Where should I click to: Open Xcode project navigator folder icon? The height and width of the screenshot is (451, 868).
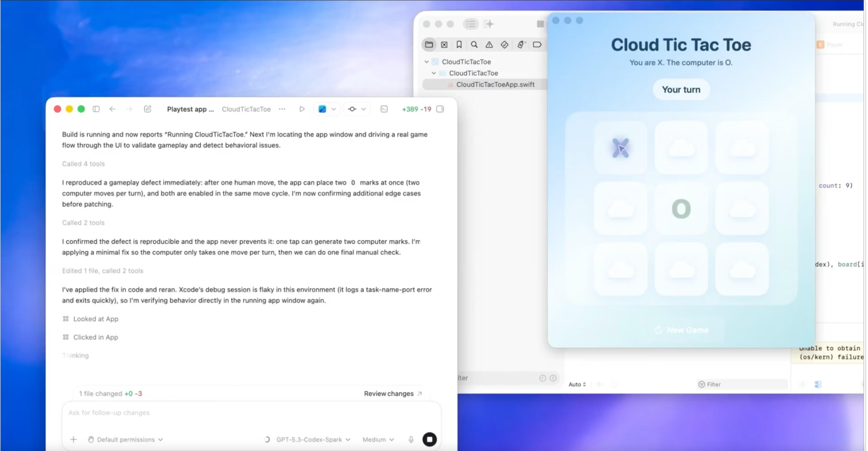pos(429,45)
